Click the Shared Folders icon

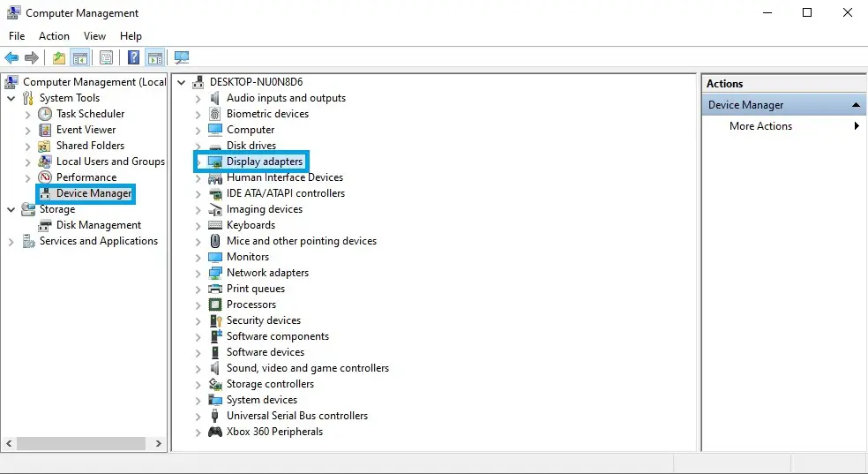tap(45, 146)
